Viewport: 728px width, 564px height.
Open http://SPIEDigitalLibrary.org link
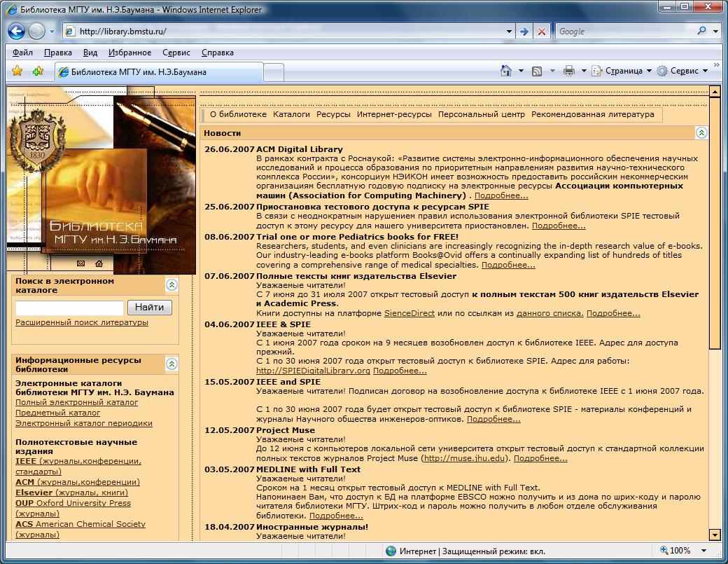tap(313, 371)
